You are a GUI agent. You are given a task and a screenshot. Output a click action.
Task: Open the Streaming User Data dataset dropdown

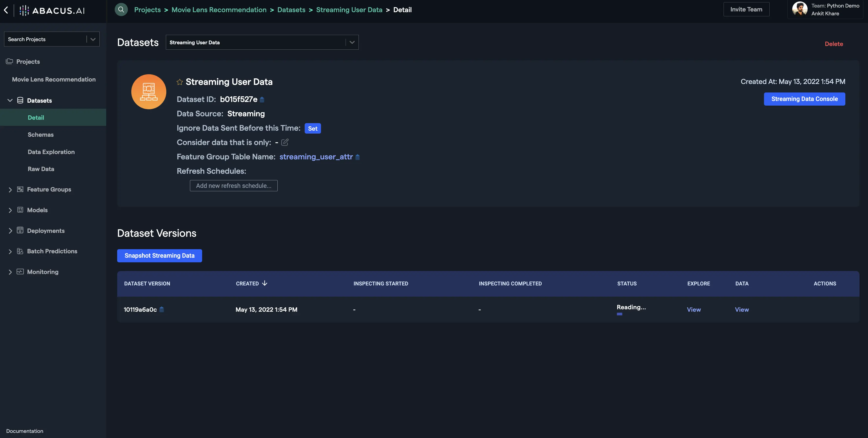[x=352, y=42]
